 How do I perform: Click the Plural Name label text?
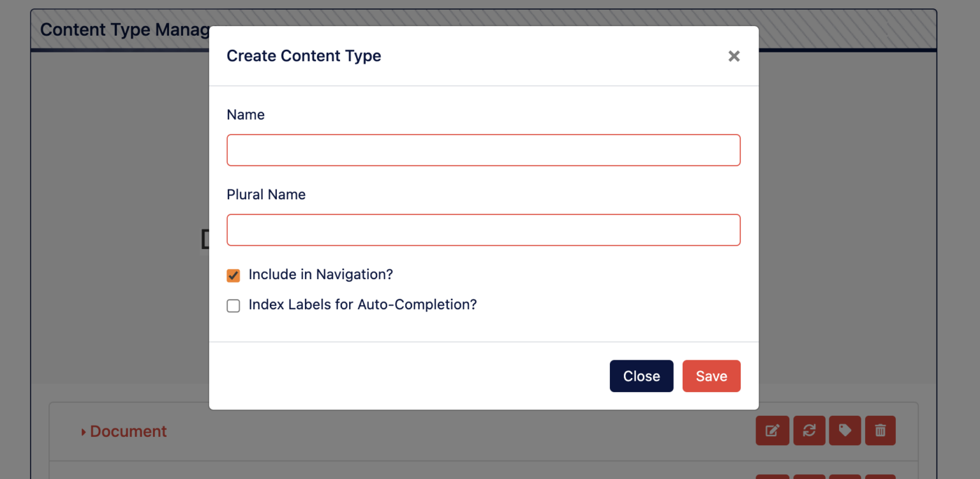[266, 195]
